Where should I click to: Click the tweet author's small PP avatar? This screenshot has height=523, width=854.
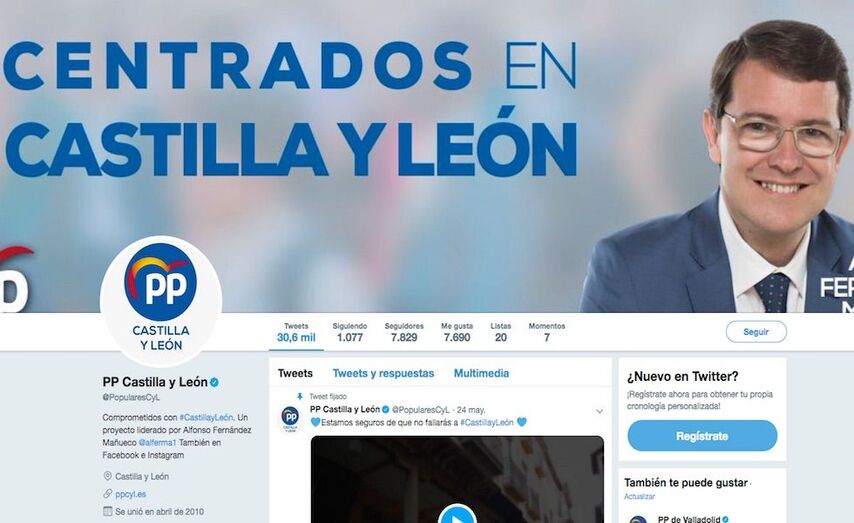[290, 418]
